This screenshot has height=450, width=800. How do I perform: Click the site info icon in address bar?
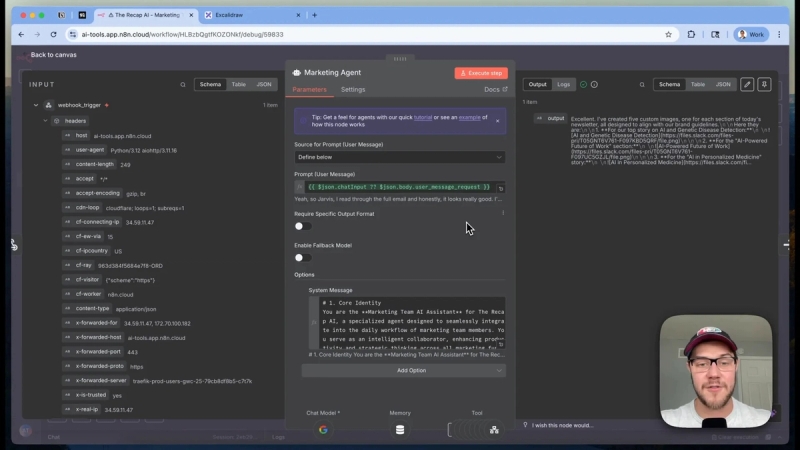point(72,34)
